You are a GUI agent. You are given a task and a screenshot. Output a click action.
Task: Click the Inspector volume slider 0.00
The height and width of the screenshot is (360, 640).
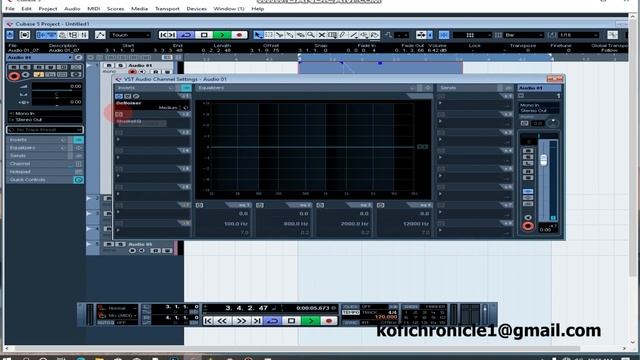(57, 87)
